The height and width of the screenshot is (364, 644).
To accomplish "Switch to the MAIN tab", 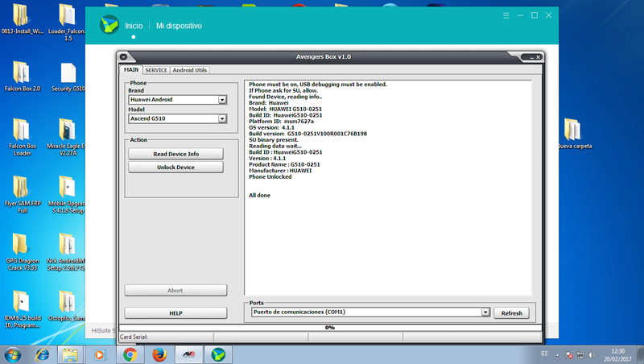I will pos(131,70).
